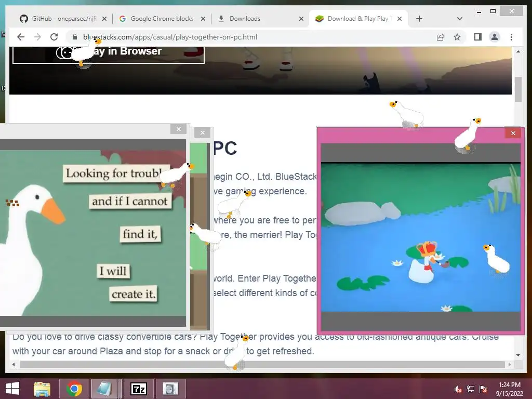
Task: Open the Downloads tab
Action: 260,19
